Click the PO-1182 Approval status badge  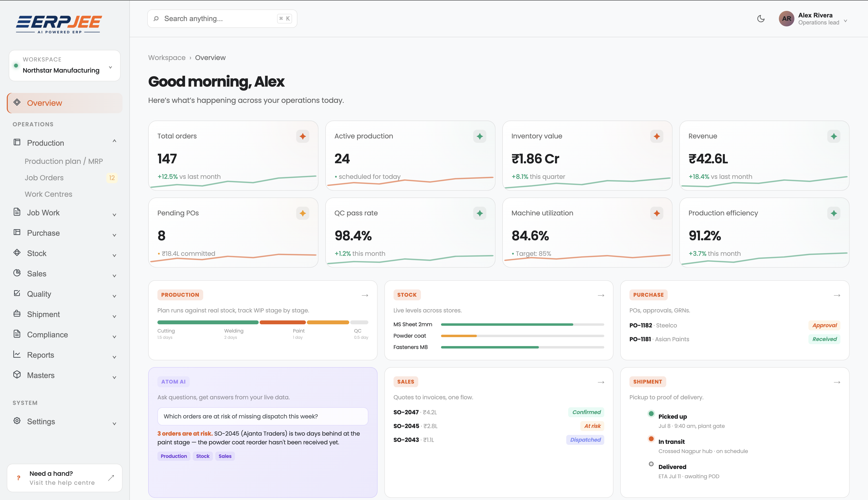[x=824, y=325]
